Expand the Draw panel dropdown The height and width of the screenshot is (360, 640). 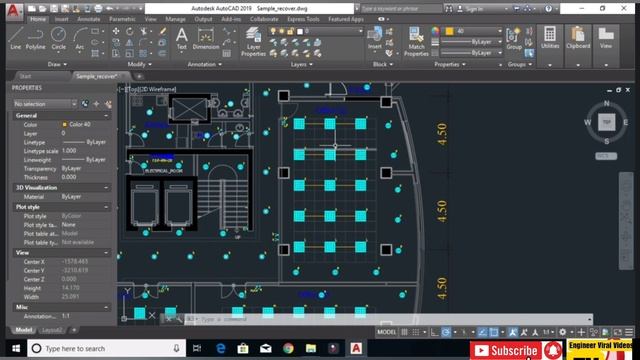click(57, 64)
